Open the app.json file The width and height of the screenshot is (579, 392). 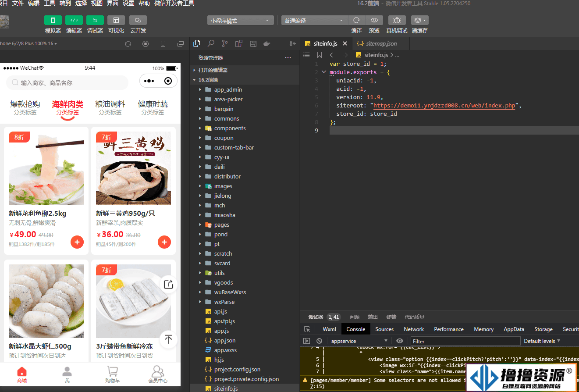(245, 340)
